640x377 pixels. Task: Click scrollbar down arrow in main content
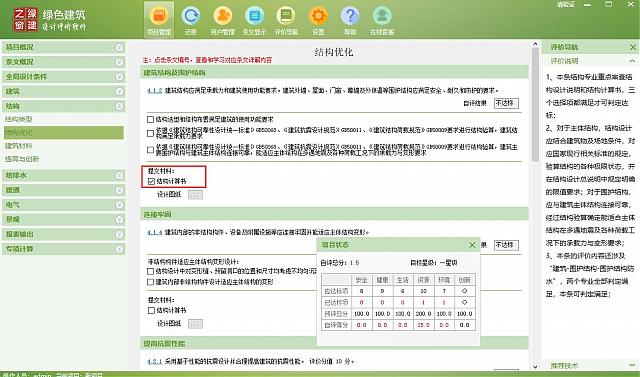[x=535, y=367]
